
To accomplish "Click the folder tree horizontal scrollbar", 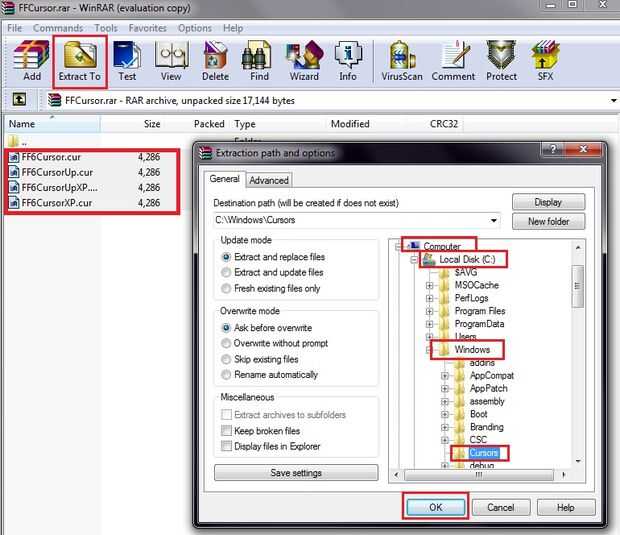I will (x=479, y=475).
